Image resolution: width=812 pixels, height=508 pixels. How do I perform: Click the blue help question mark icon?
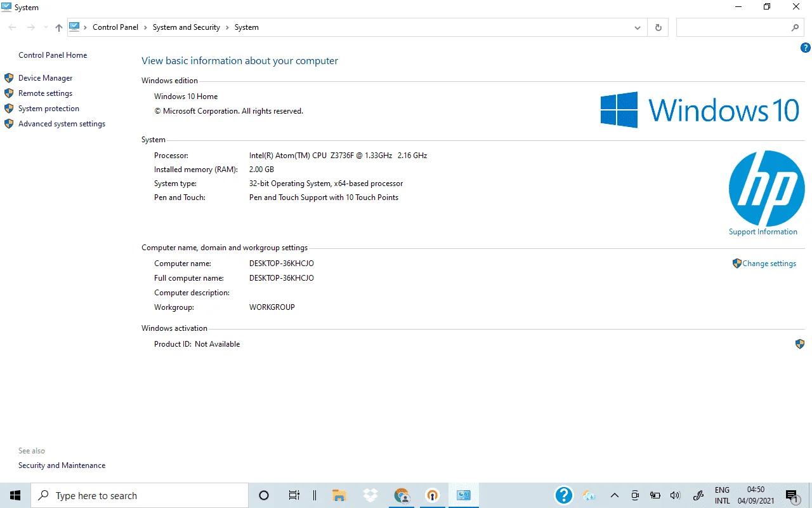coord(806,48)
